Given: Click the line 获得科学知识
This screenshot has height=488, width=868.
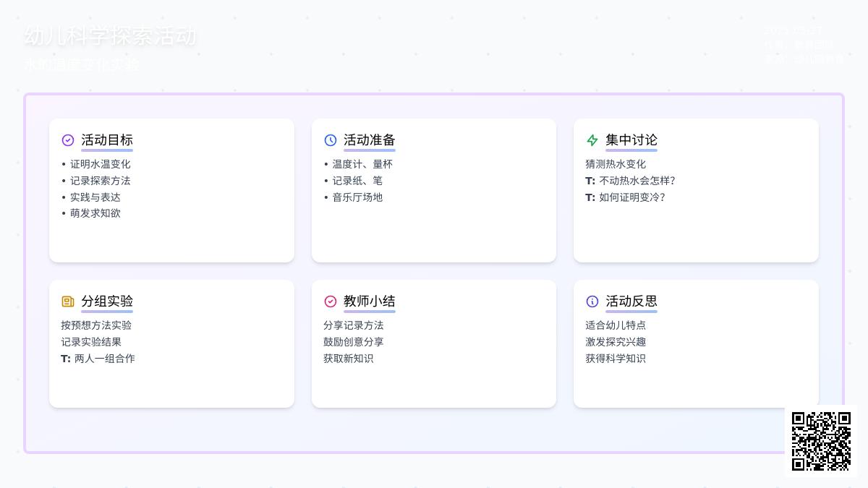Looking at the screenshot, I should [616, 359].
